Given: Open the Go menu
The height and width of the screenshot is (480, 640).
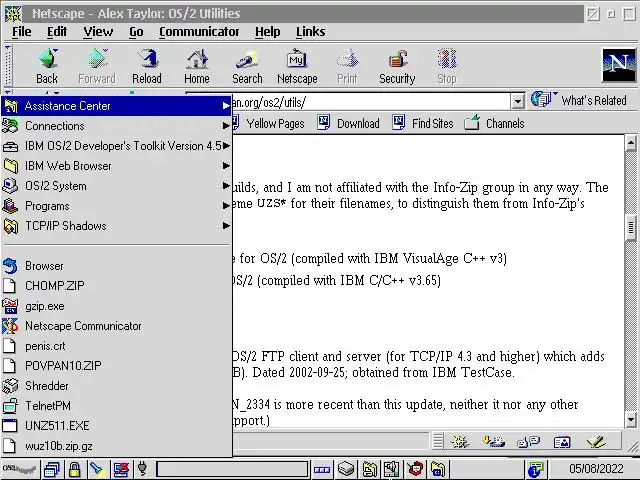Looking at the screenshot, I should pos(136,31).
